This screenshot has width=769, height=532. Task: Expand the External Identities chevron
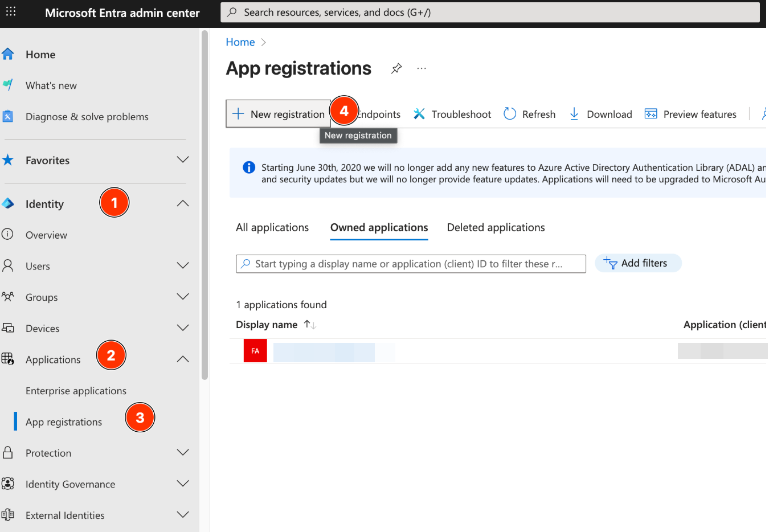pyautogui.click(x=183, y=515)
